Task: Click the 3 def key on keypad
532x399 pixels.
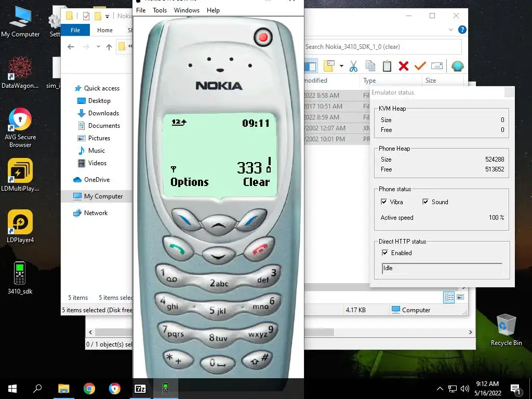Action: [267, 276]
